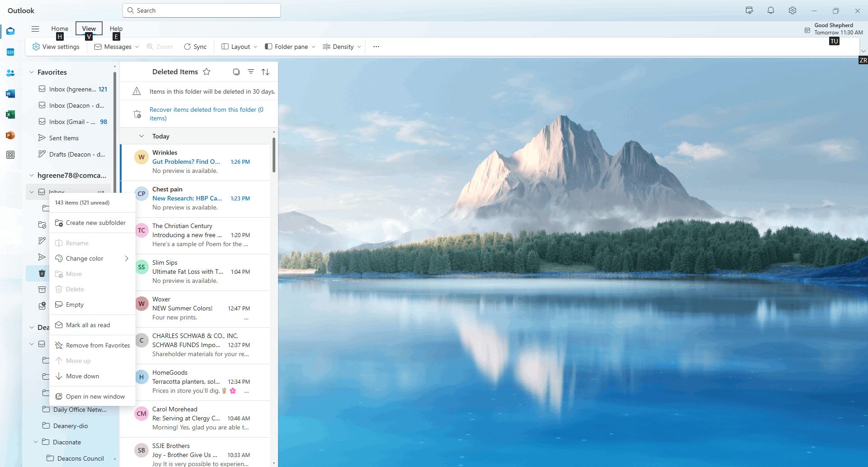Click the Sync icon in the ribbon
This screenshot has width=868, height=467.
195,46
